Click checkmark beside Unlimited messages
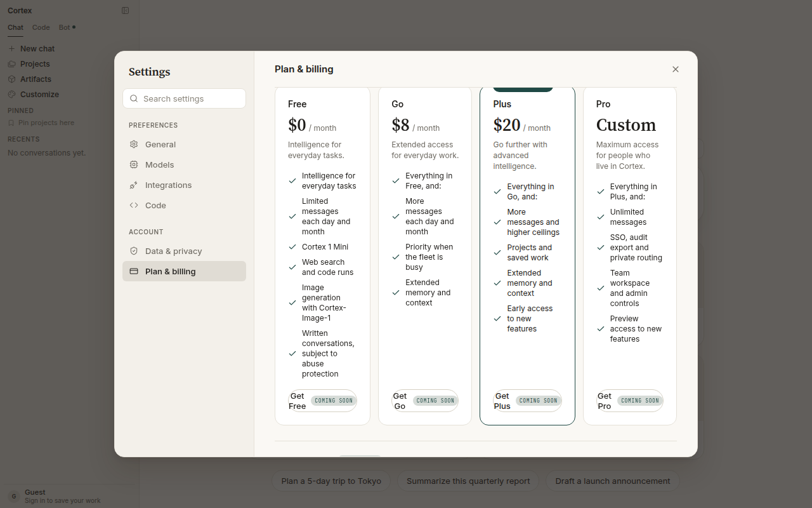The width and height of the screenshot is (812, 508). click(x=601, y=217)
